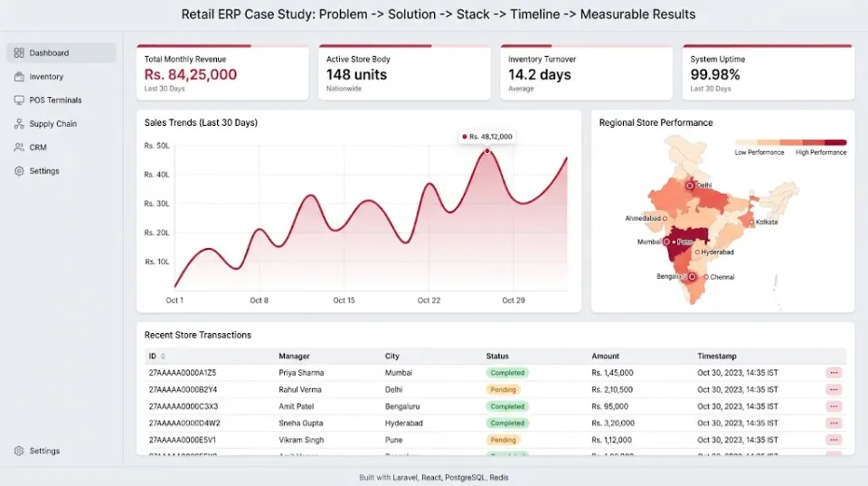Click transaction ID 27AAAAA0000A1Z5
The height and width of the screenshot is (486, 868).
183,373
